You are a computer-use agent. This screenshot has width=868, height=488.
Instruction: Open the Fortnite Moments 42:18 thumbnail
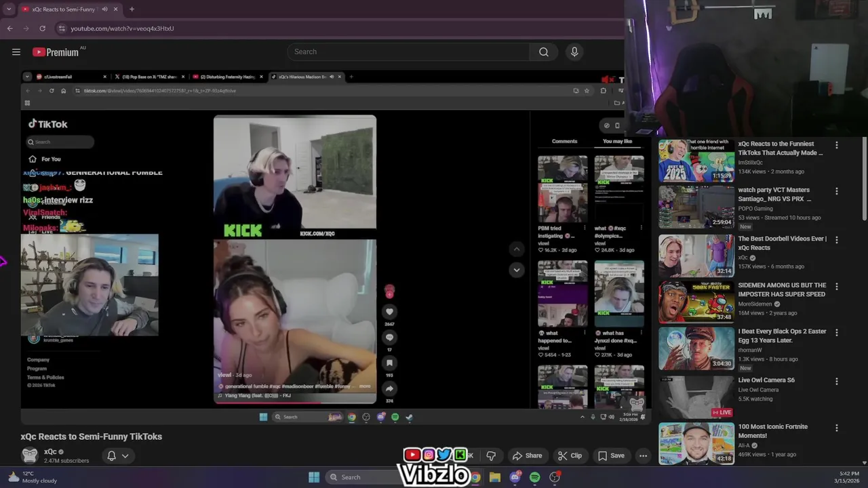click(696, 444)
